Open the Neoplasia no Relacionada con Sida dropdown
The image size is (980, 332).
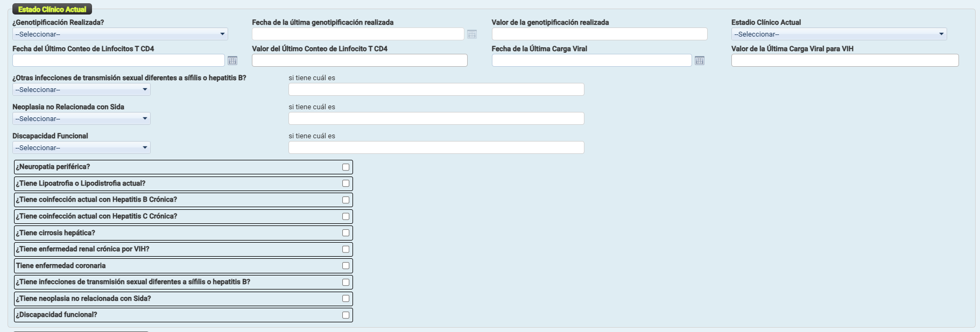tap(81, 119)
